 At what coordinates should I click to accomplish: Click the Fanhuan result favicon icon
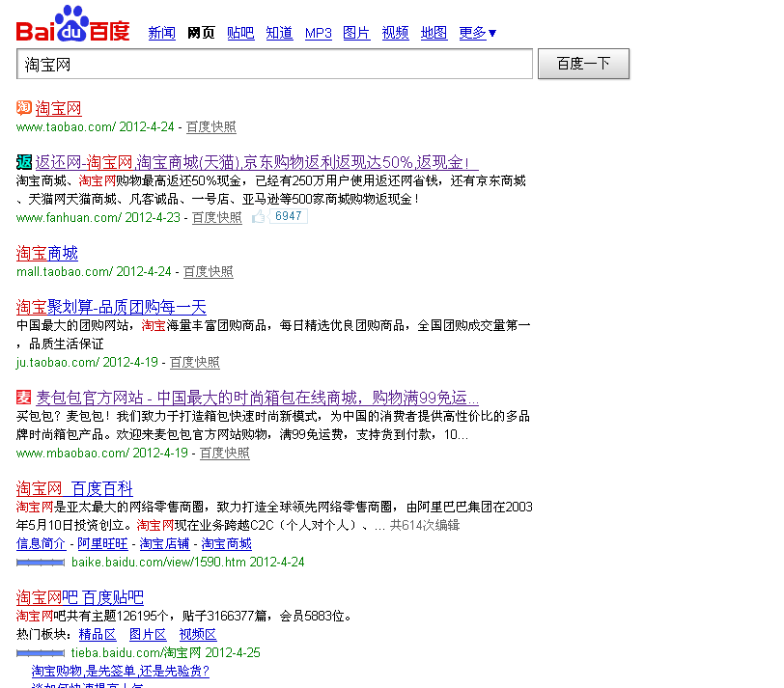[x=24, y=162]
